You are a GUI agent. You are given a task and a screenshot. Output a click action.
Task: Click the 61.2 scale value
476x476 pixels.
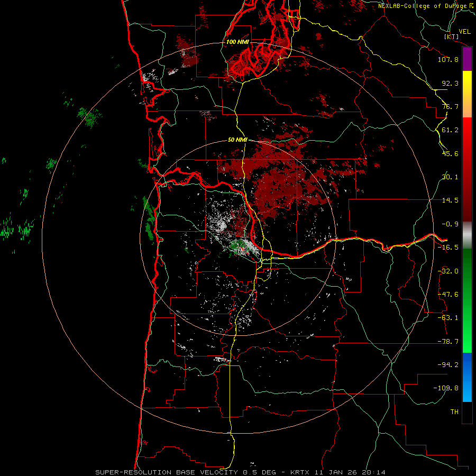tap(450, 130)
